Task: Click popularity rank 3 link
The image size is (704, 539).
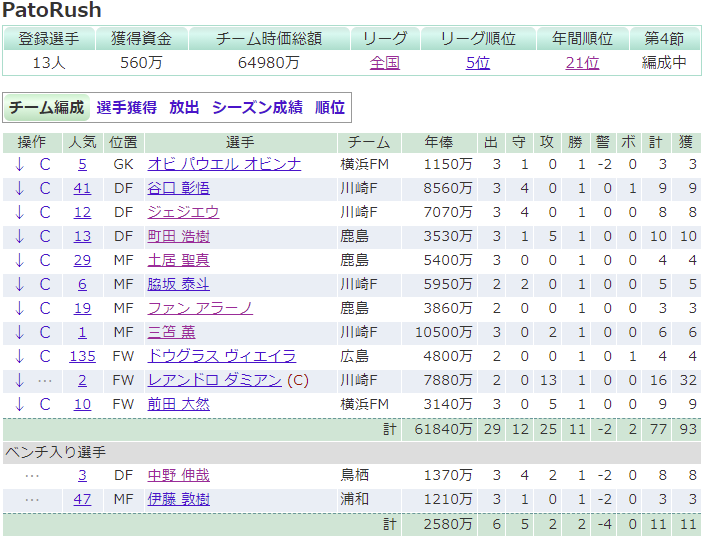Action: click(x=82, y=475)
